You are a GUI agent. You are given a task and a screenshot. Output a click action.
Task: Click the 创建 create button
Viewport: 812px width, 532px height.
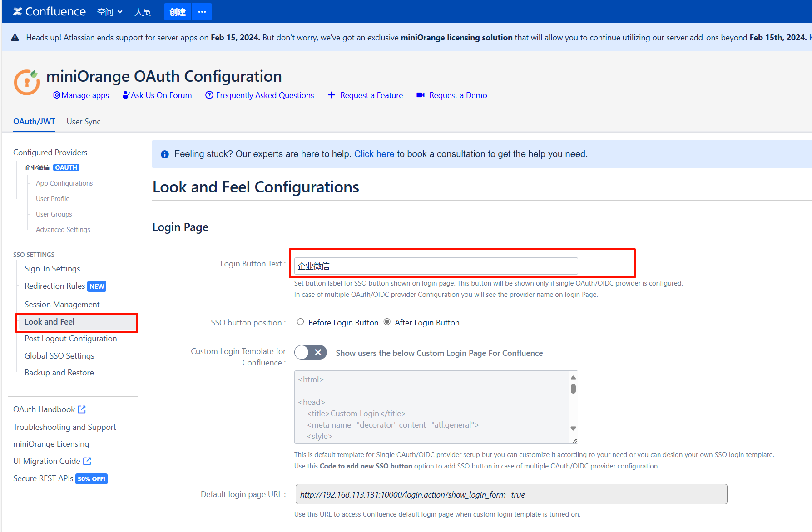(178, 12)
